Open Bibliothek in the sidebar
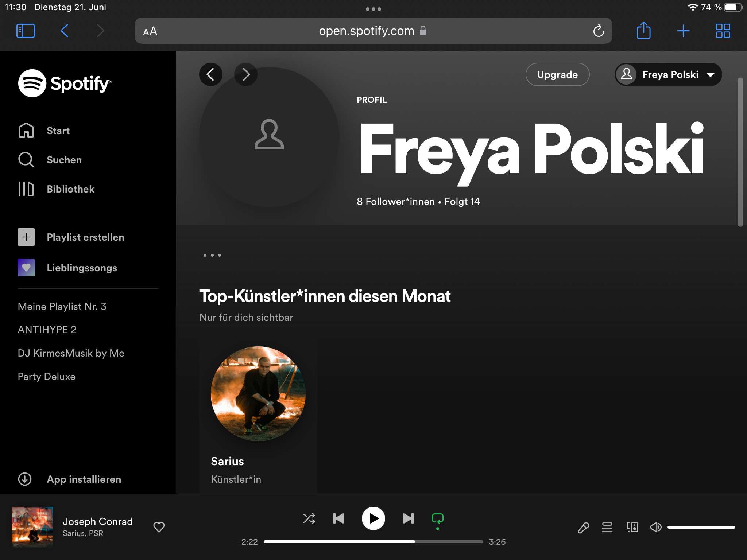 click(x=70, y=189)
